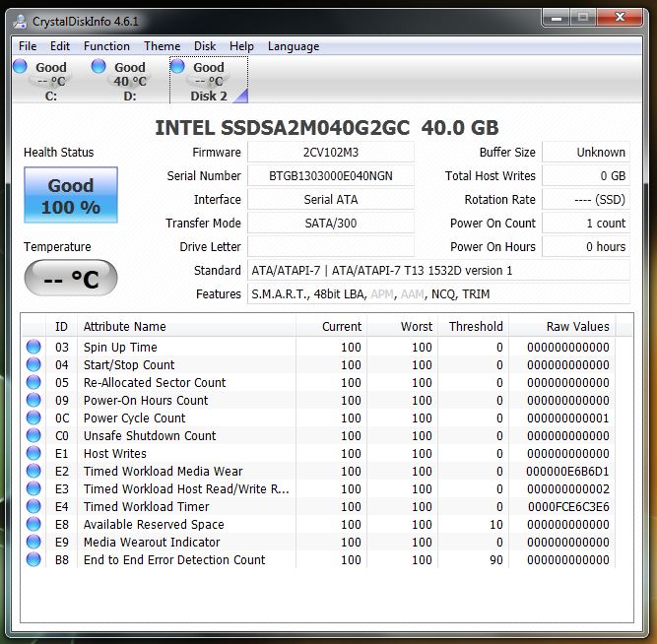Click the Raw Values column header
Viewport: 657px width, 644px height.
click(x=562, y=326)
